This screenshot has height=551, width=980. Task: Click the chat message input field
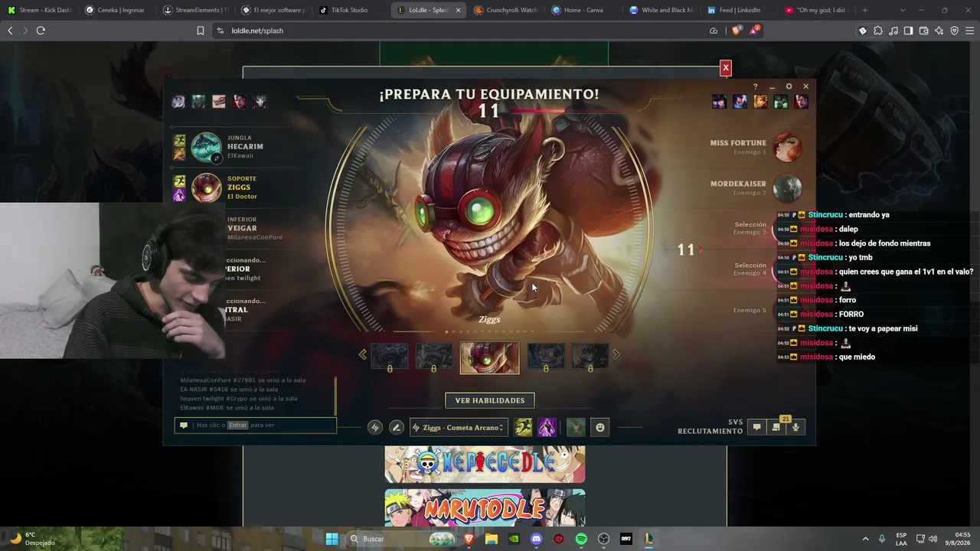(x=255, y=425)
